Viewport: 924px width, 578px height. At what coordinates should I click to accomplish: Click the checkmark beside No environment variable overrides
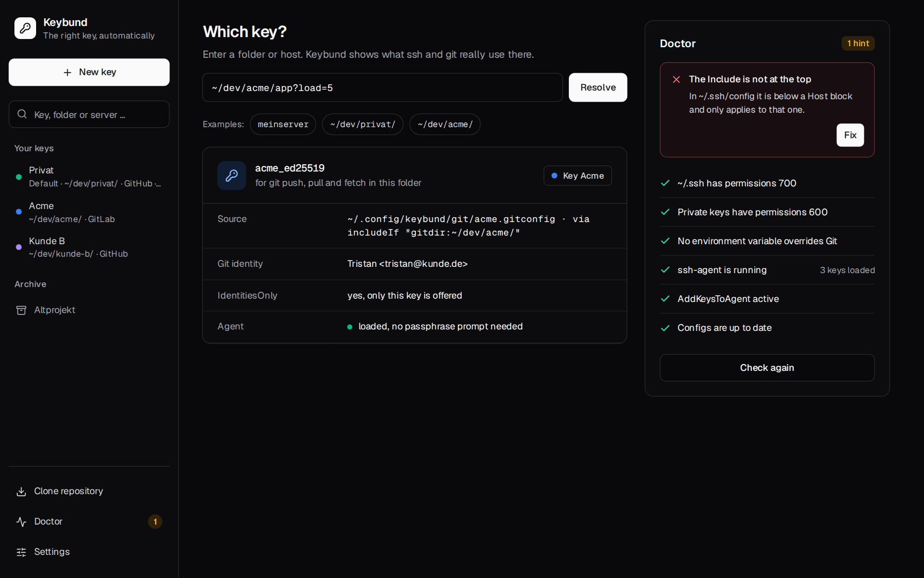(666, 241)
